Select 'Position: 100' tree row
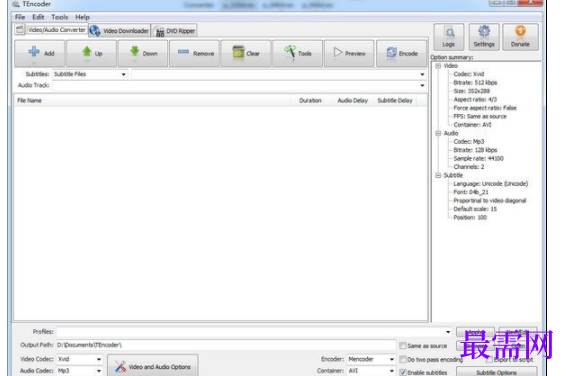Image resolution: width=572 pixels, height=376 pixels. 470,217
